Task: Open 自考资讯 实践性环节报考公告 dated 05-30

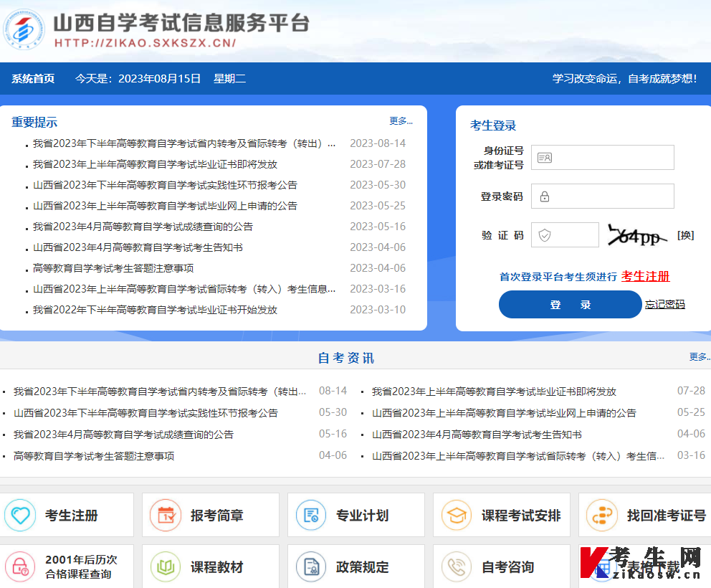Action: click(x=145, y=413)
